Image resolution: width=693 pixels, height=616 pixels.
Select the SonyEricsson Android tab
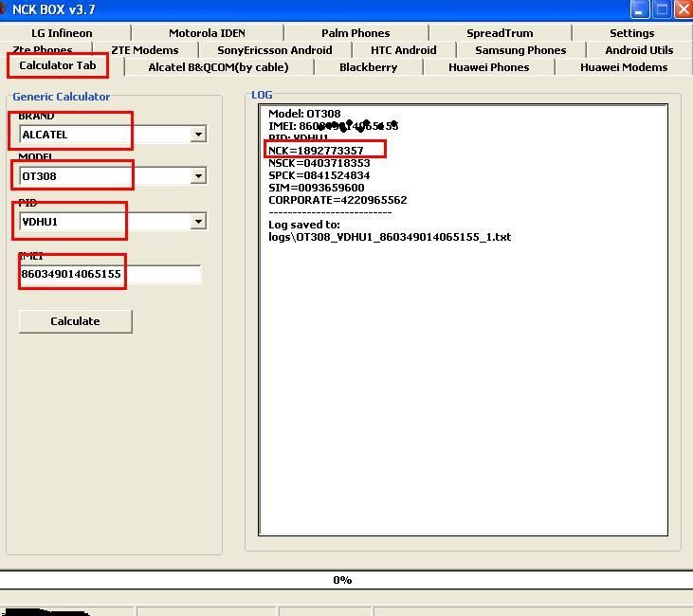(x=274, y=50)
